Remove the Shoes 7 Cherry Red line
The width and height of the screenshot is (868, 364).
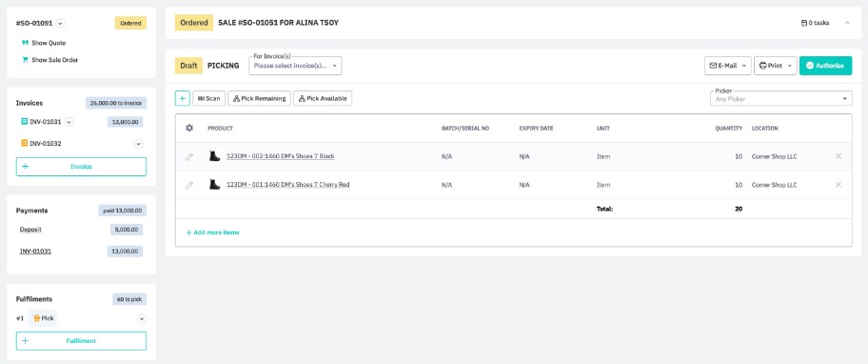[x=838, y=185]
